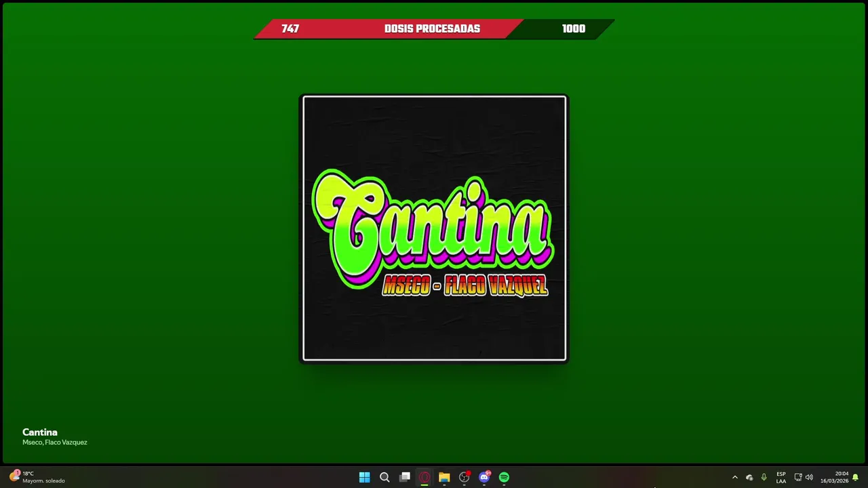
Task: Click the 747 counter value
Action: coord(290,29)
